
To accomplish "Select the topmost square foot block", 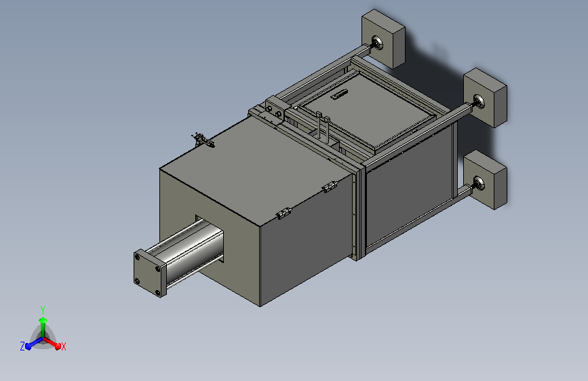I will tap(383, 39).
